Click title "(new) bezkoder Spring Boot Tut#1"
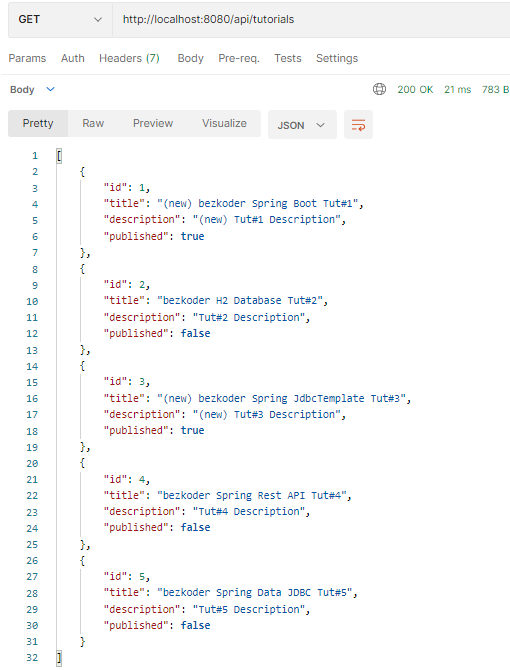Viewport: 510px width, 670px height. 258,203
